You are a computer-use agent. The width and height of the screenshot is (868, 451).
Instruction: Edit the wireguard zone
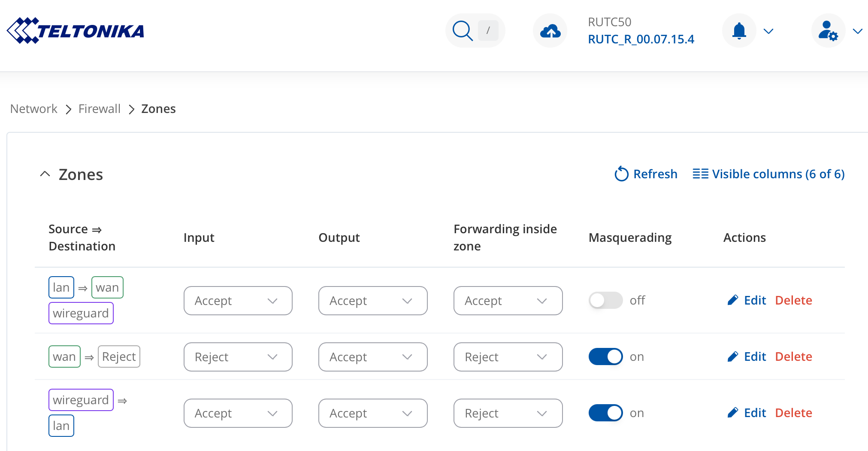click(747, 413)
